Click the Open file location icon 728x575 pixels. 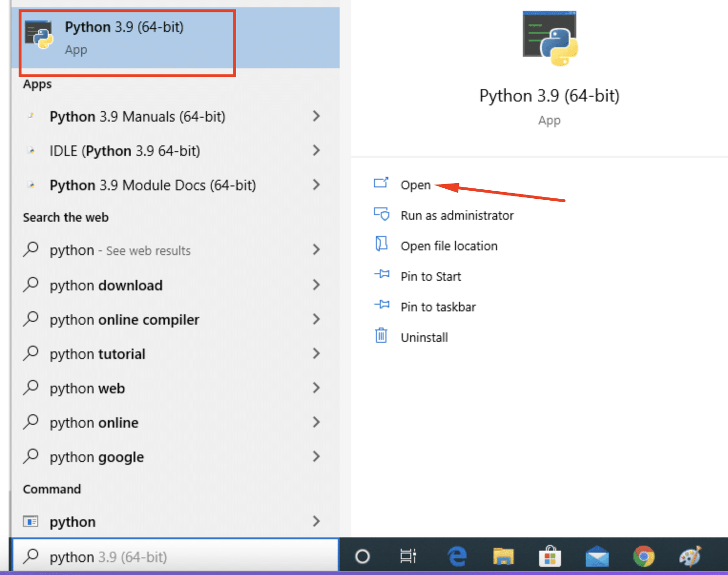pyautogui.click(x=381, y=244)
